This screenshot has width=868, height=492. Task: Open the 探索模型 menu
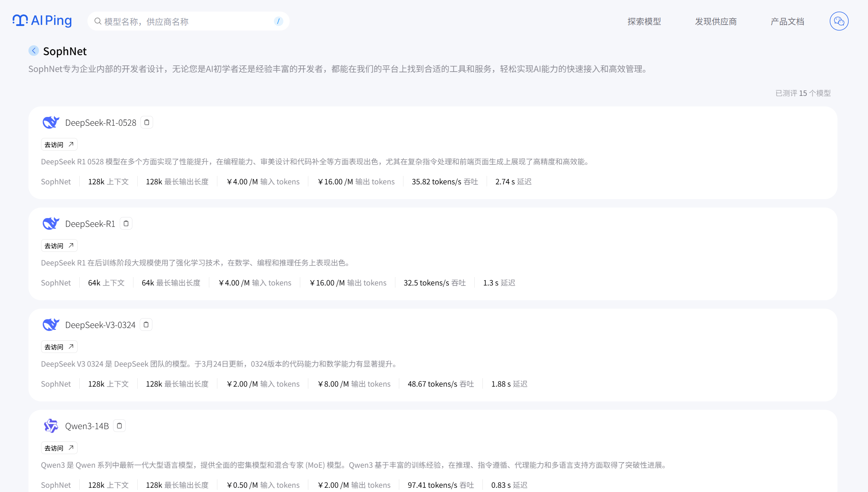(644, 21)
